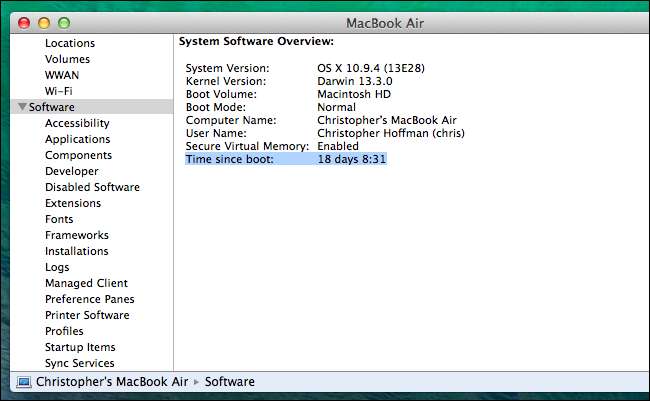The width and height of the screenshot is (650, 401).
Task: Open the Logs section
Action: click(57, 267)
